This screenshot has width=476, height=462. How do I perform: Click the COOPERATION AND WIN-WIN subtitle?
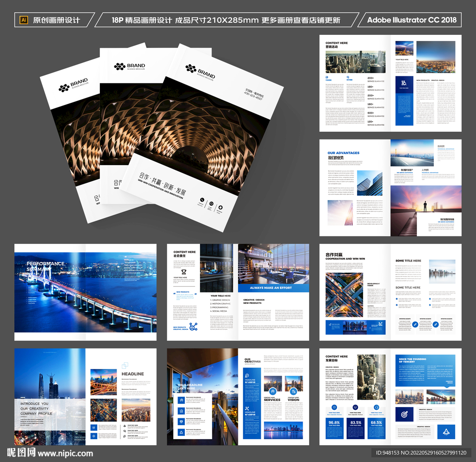[x=345, y=259]
